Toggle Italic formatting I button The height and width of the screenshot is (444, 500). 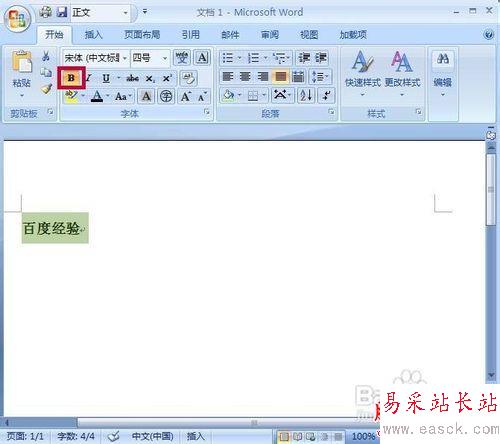point(89,78)
